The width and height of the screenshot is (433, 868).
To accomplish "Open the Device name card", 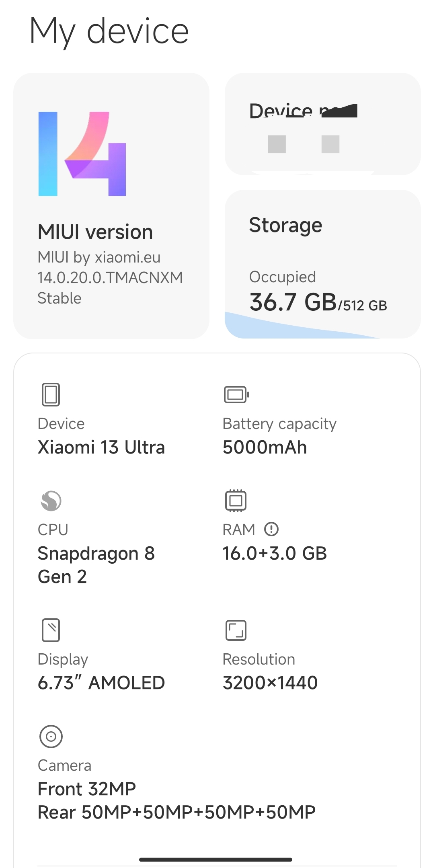I will click(x=322, y=124).
